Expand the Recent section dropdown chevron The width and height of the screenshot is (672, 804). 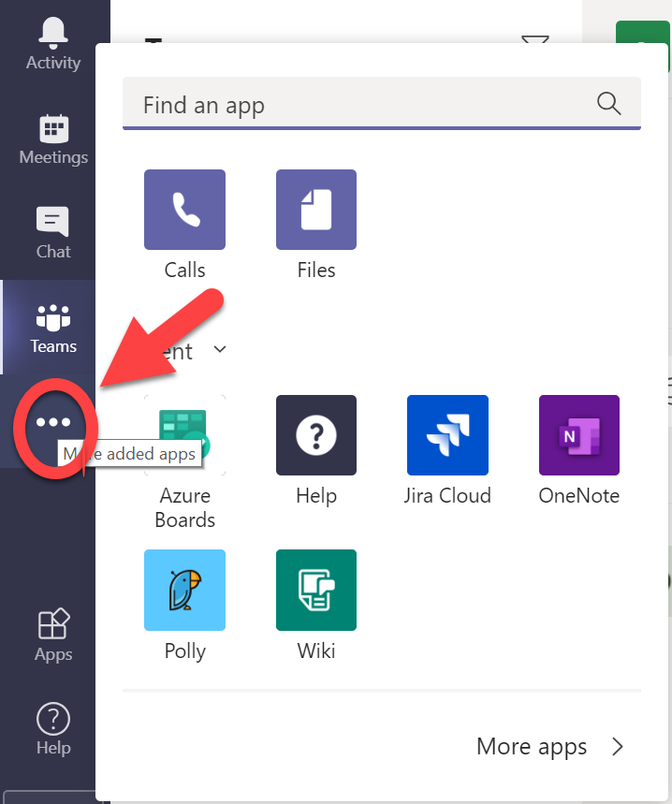(x=220, y=350)
